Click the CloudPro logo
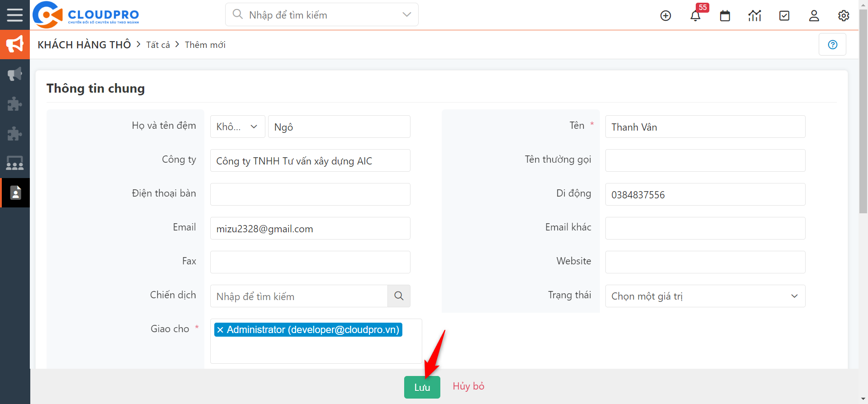 pyautogui.click(x=86, y=15)
